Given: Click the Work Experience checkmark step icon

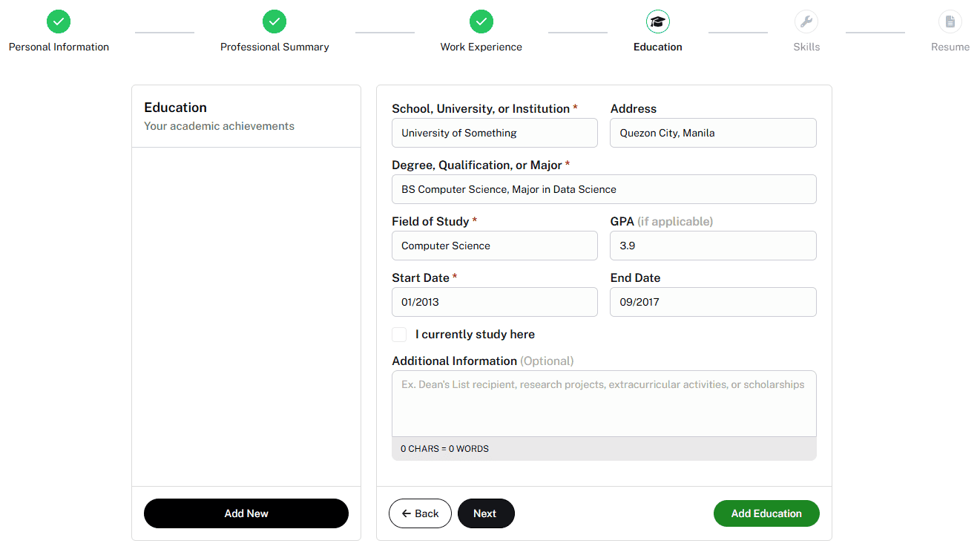Looking at the screenshot, I should point(481,22).
